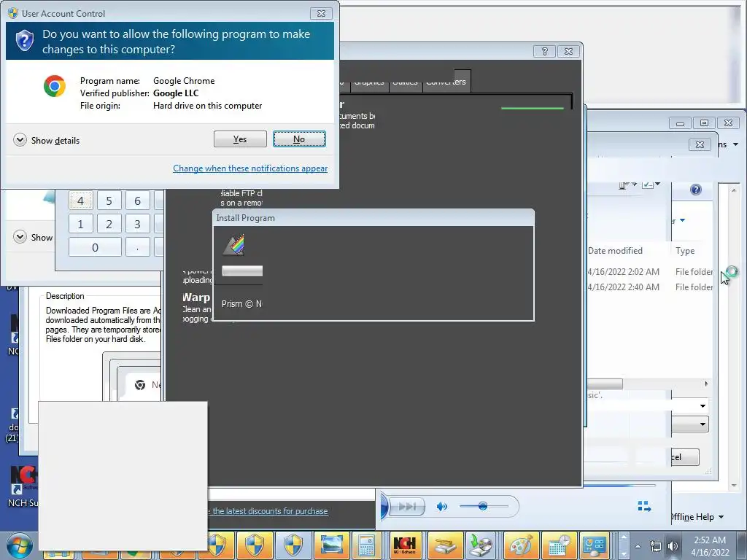Sort by the Date modified column
747x560 pixels.
point(616,251)
